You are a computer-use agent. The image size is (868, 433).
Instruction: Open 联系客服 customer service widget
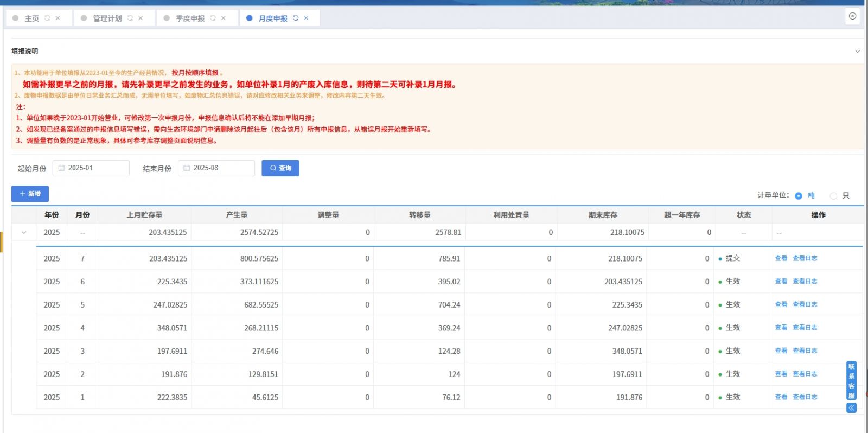click(x=851, y=380)
